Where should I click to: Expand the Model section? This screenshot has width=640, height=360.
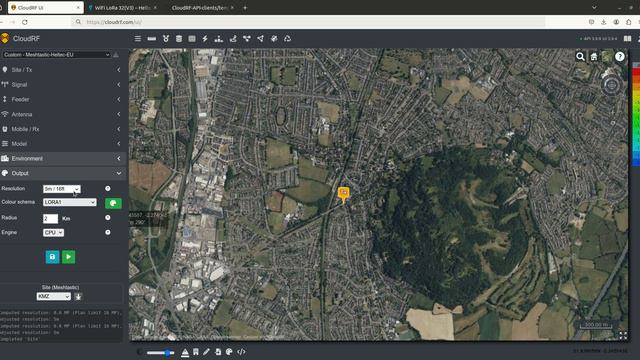click(62, 144)
